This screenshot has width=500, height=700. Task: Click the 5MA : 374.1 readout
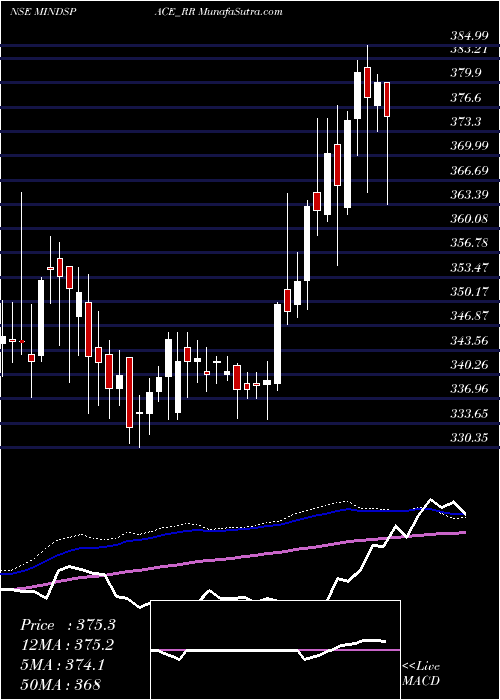(x=62, y=665)
